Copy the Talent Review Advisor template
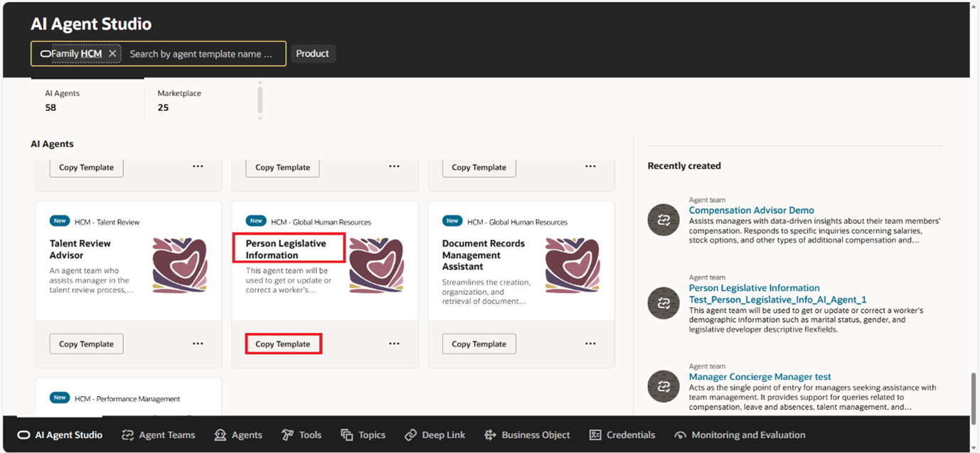 point(86,344)
